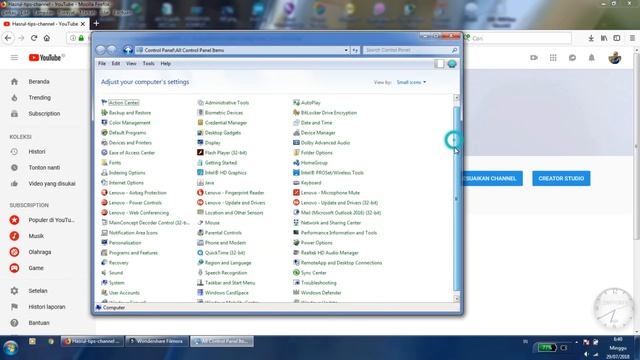This screenshot has width=640, height=360.
Task: Open Windows Defender item
Action: 317,293
